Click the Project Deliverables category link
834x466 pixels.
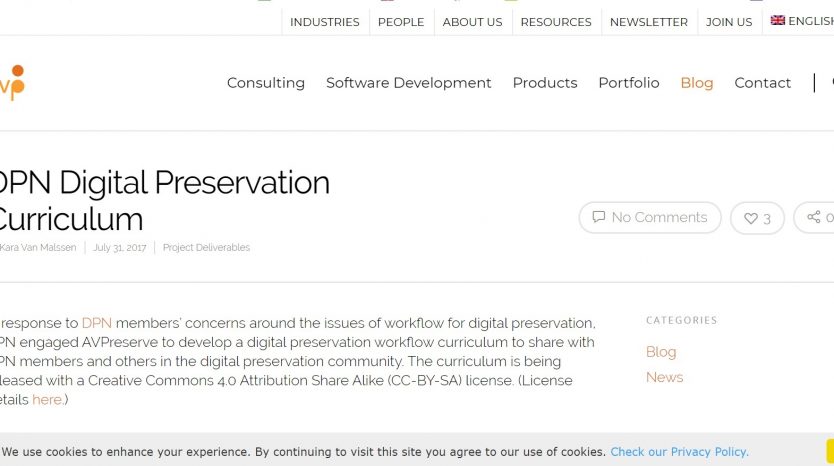coord(206,247)
